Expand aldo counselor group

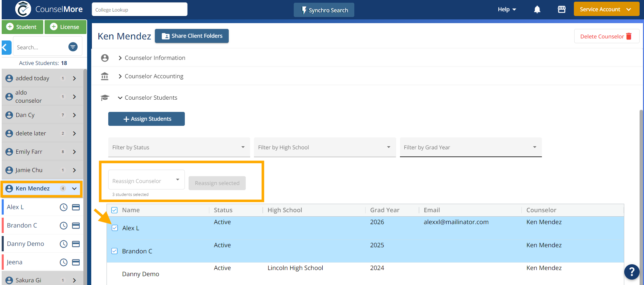tap(74, 97)
